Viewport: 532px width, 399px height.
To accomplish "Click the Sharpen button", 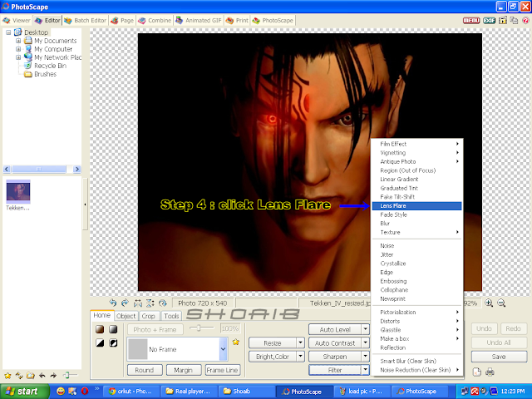I will coord(335,357).
